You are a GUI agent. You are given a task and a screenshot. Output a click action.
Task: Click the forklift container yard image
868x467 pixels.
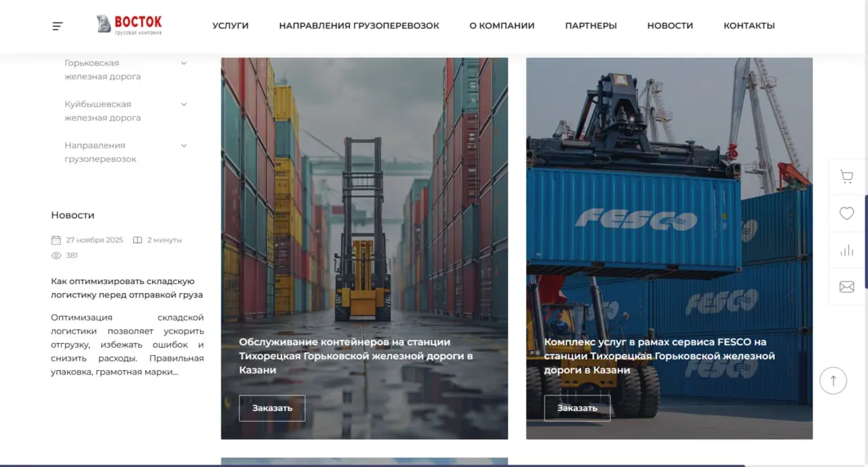click(x=364, y=248)
